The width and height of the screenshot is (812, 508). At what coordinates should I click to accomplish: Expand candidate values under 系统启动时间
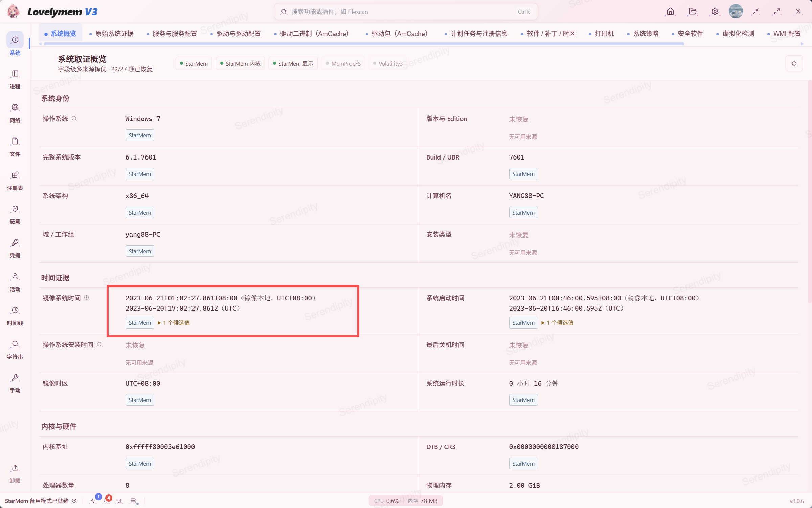coord(558,323)
